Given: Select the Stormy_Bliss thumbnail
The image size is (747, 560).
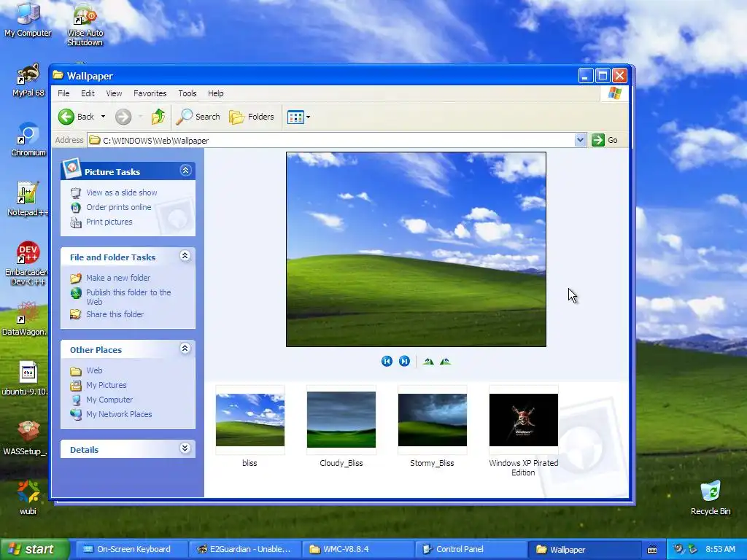Looking at the screenshot, I should tap(433, 420).
